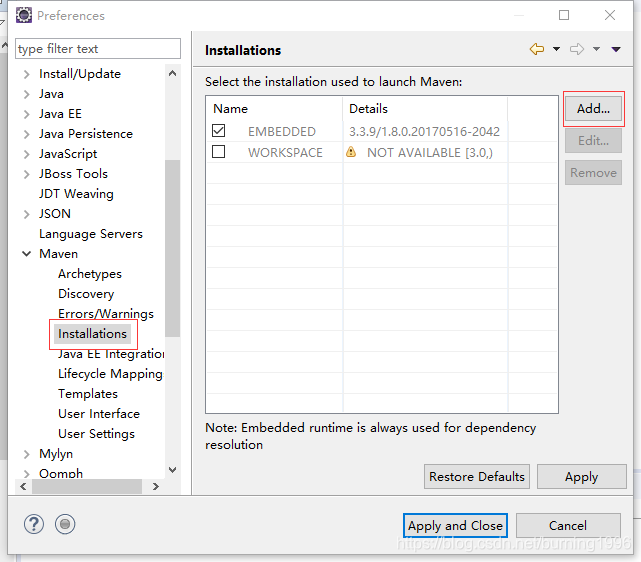Maximize the Preferences window
The width and height of the screenshot is (641, 562).
[564, 15]
